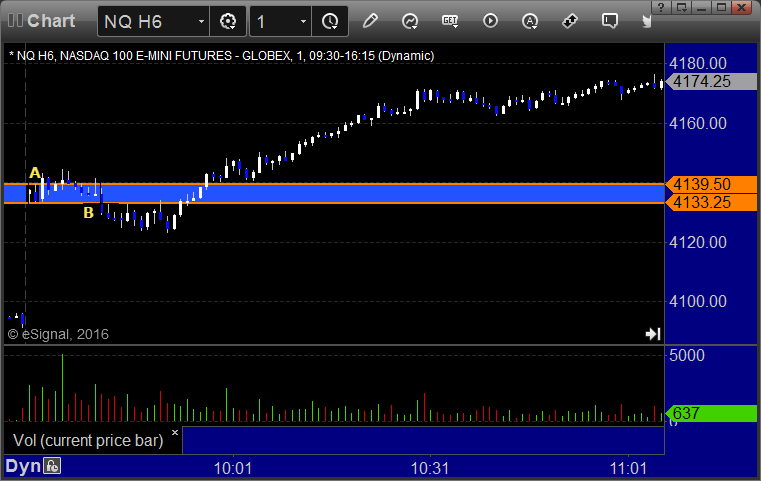
Task: Click the 4100.00 price axis label
Action: pyautogui.click(x=697, y=301)
